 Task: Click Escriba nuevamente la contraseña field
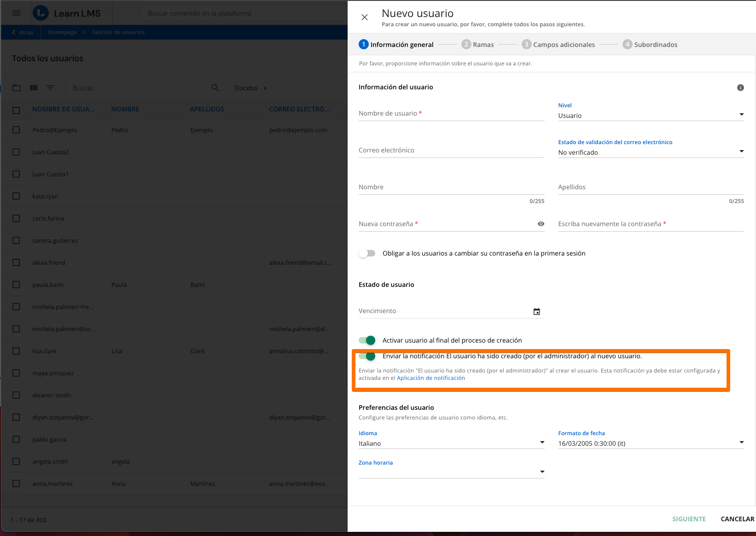[651, 224]
